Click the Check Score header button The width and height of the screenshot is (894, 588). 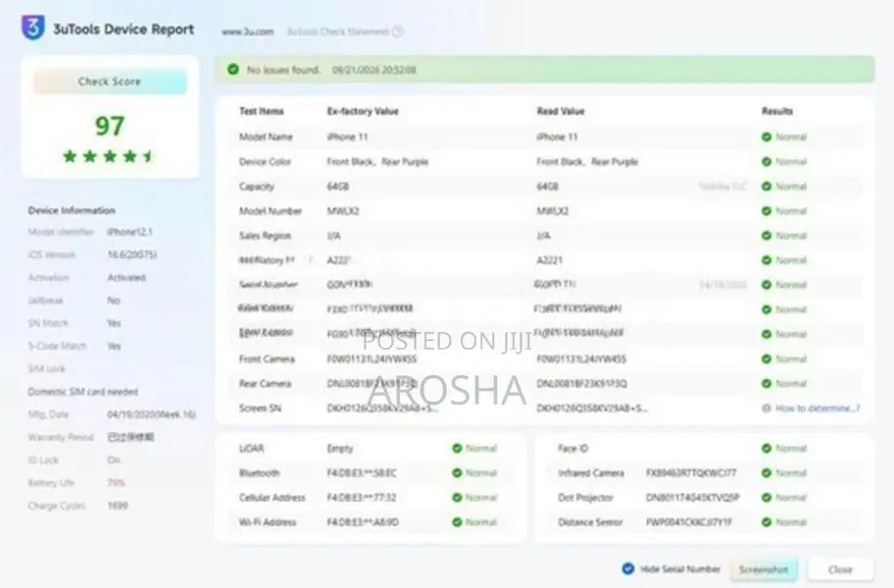pos(110,81)
